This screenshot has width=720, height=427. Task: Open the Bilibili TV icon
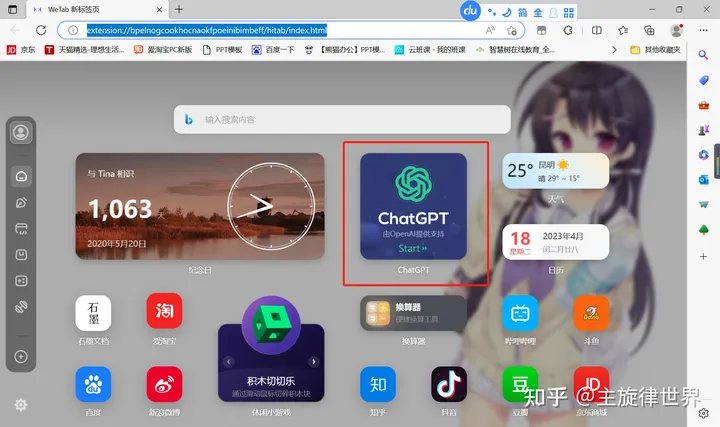[520, 313]
